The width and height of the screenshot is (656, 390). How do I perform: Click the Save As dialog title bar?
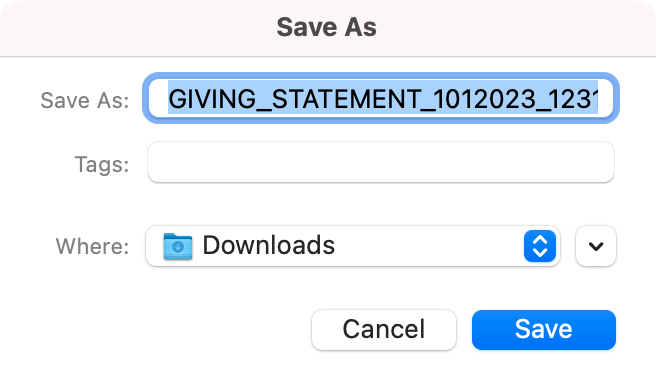click(x=328, y=28)
